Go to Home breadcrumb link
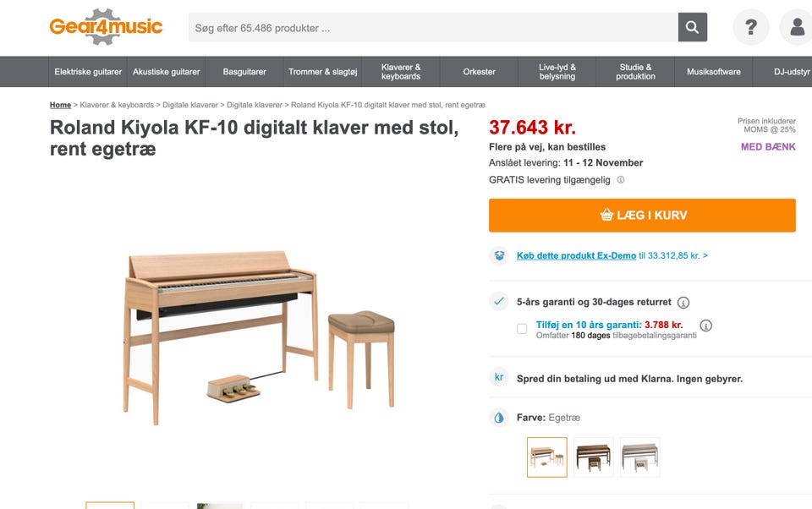The image size is (812, 509). pos(60,105)
